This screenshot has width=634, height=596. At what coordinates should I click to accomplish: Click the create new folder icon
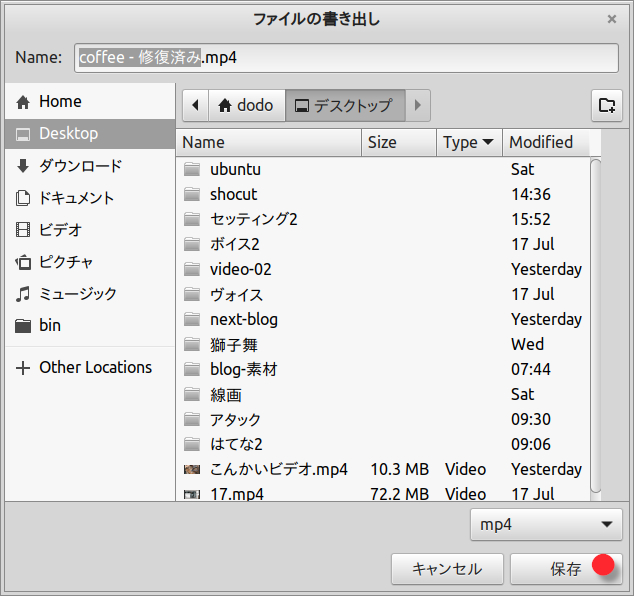(x=605, y=105)
